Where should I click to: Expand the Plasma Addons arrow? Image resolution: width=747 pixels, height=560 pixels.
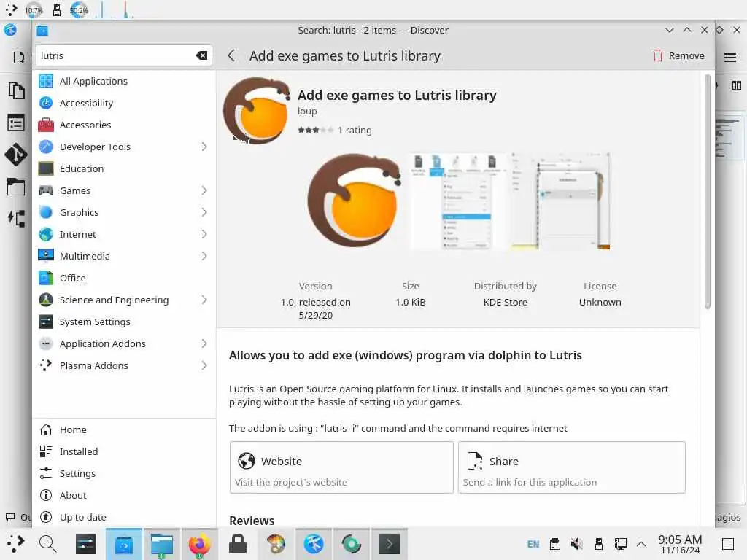[x=204, y=366]
